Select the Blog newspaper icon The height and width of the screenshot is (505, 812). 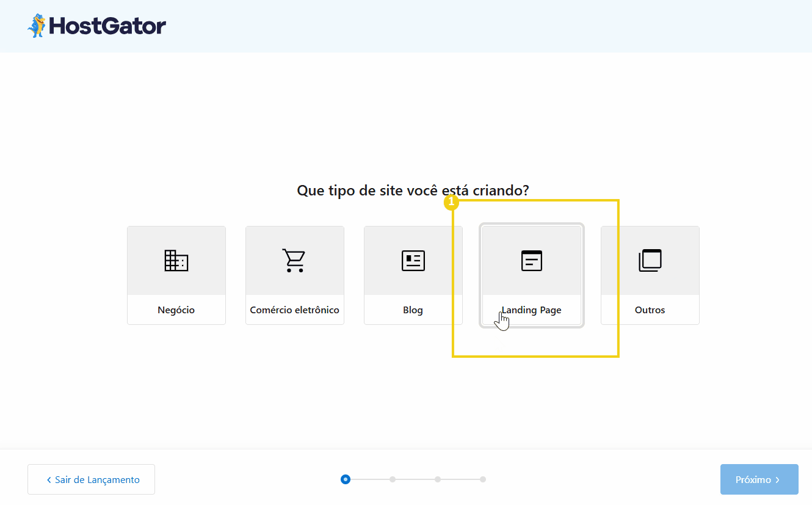click(413, 261)
